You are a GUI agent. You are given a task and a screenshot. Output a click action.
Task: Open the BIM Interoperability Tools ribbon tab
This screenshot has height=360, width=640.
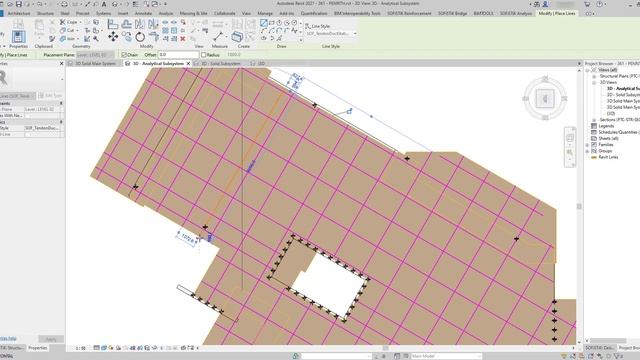(x=357, y=13)
